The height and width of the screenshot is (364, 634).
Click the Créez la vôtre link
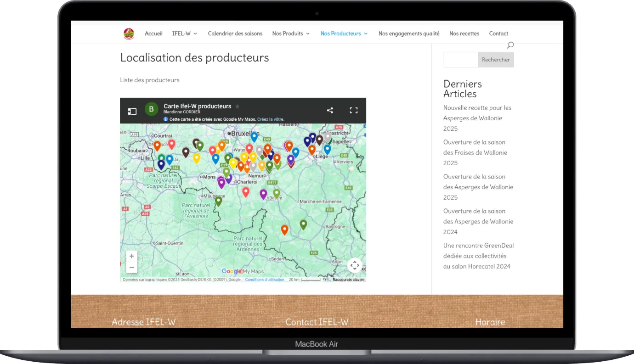[x=271, y=119]
